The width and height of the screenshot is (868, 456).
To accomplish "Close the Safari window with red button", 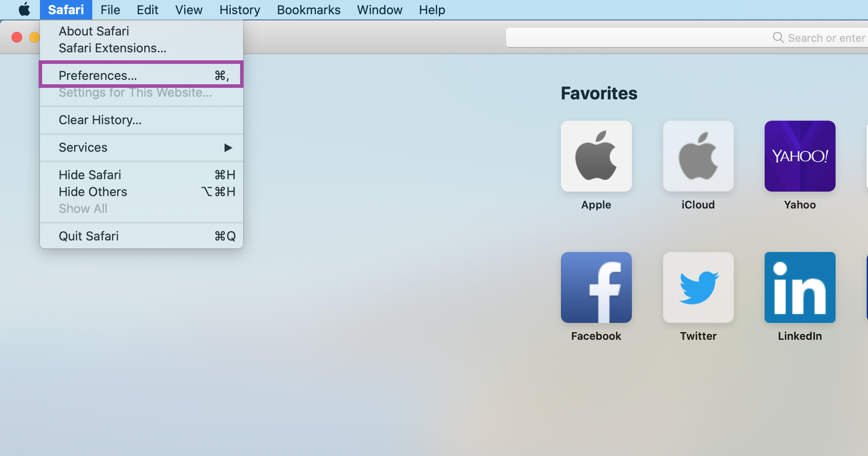I will coord(17,37).
